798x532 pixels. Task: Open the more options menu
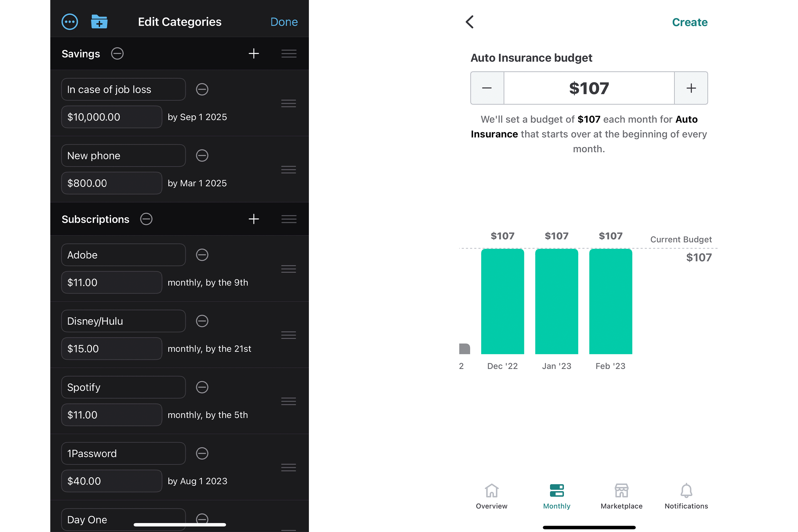click(x=69, y=21)
